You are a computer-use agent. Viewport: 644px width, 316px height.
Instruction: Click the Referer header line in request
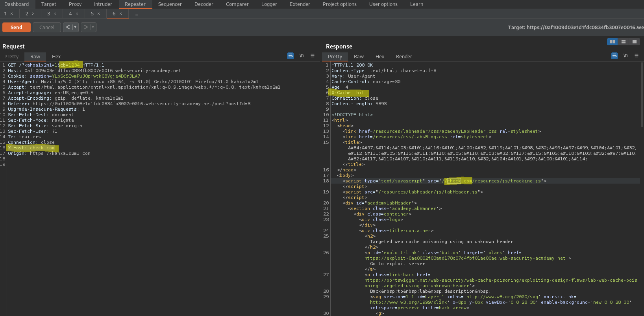coord(129,104)
